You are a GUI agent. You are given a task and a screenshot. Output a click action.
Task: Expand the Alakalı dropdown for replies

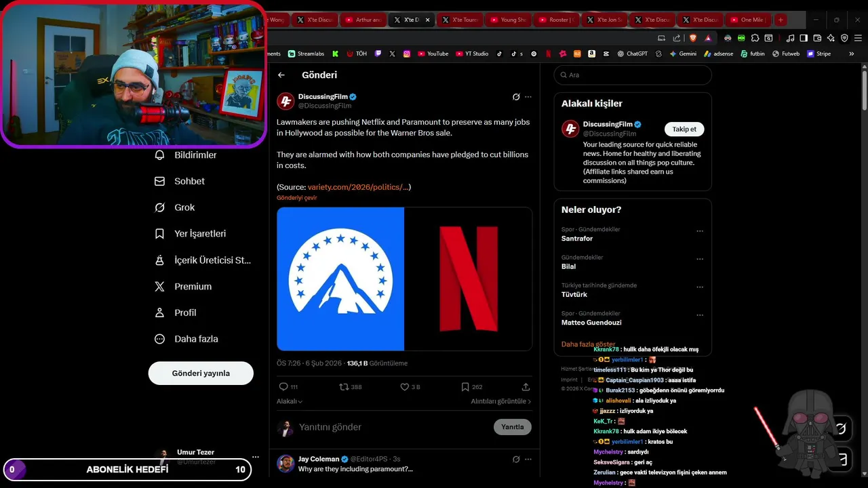pos(290,401)
